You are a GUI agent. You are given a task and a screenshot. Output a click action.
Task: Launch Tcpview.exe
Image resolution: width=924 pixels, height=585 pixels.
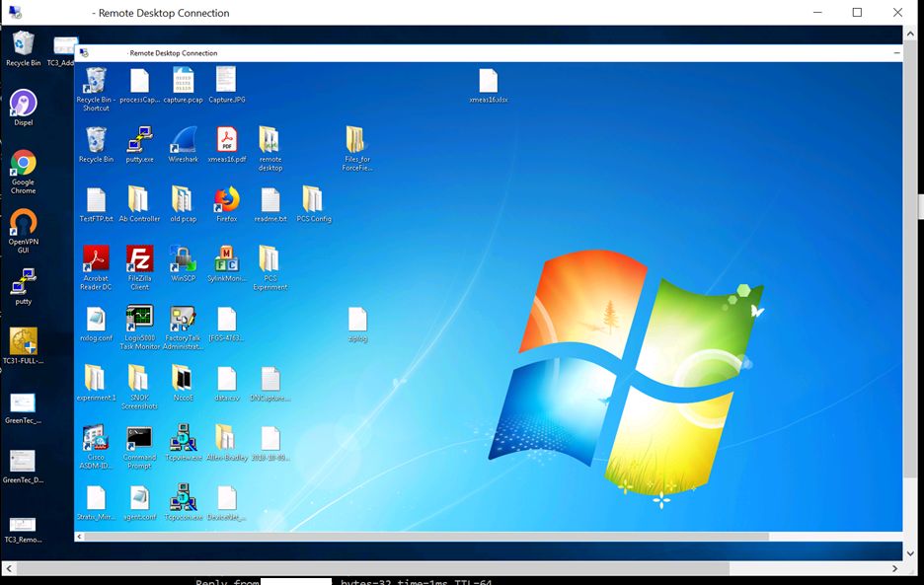click(x=183, y=442)
